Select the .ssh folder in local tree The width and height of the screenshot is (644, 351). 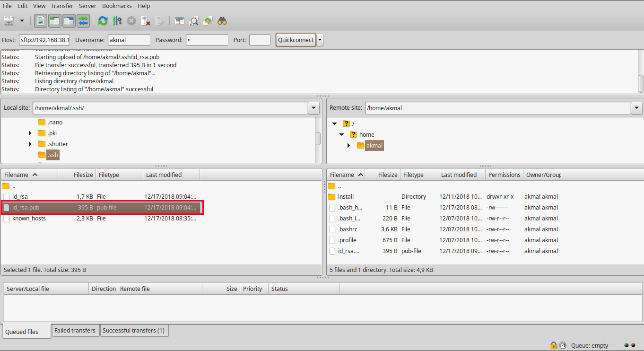click(48, 155)
